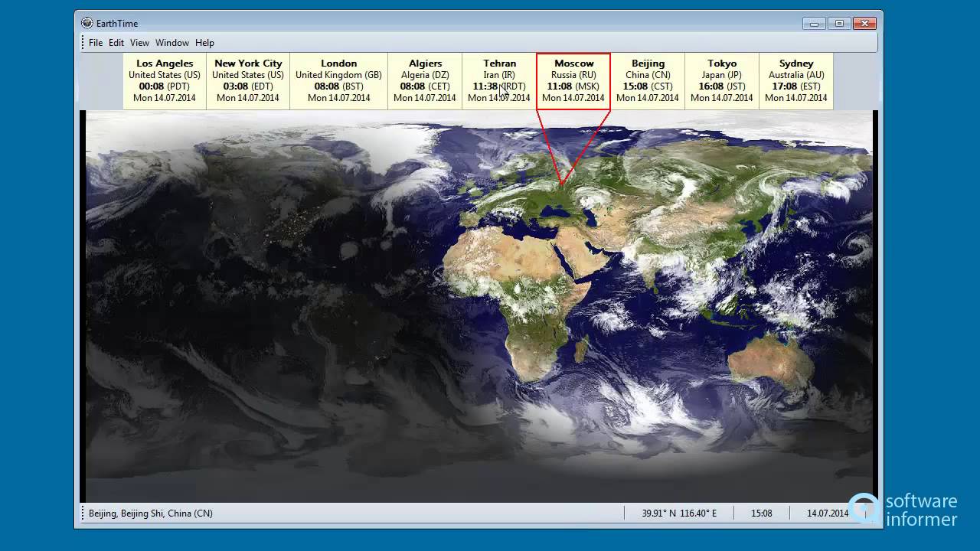Select the Los Angeles clock panel
Image resolution: width=980 pixels, height=551 pixels.
pyautogui.click(x=165, y=81)
